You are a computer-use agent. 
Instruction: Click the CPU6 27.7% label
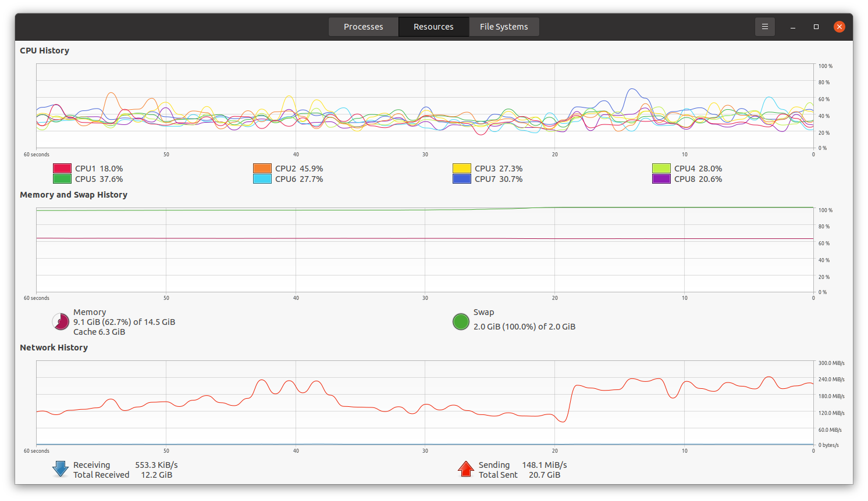(299, 179)
